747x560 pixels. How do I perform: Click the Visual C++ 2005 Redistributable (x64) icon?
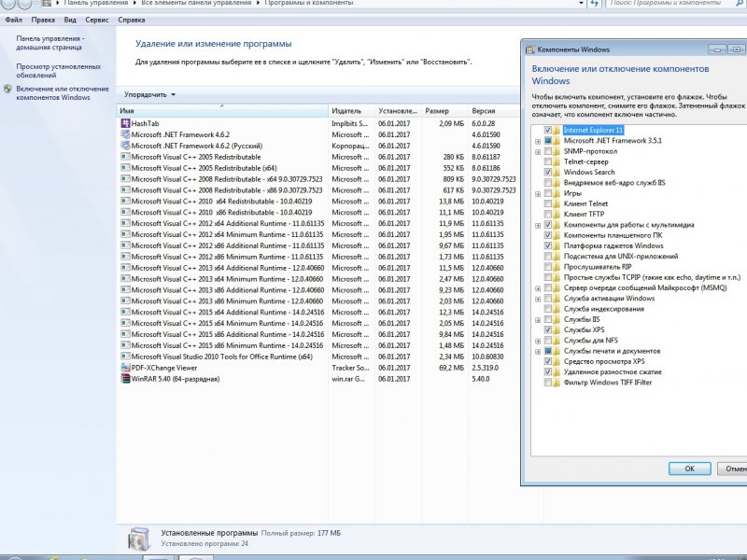(125, 168)
